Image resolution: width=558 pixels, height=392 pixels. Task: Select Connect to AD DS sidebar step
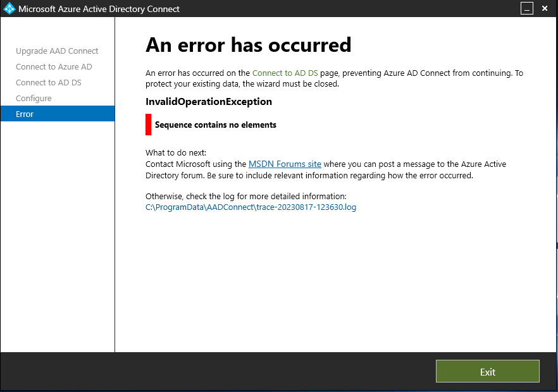(x=48, y=83)
